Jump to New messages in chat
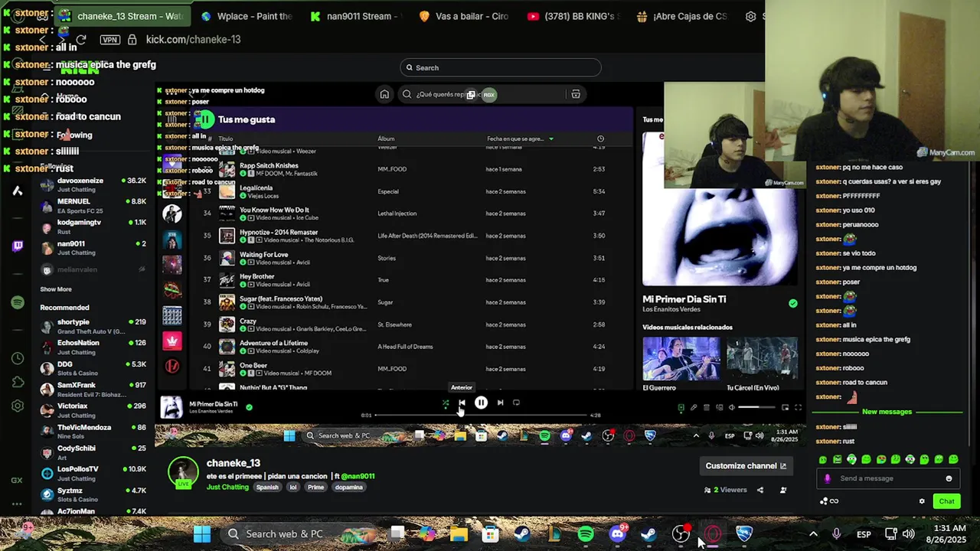980x551 pixels. [887, 412]
